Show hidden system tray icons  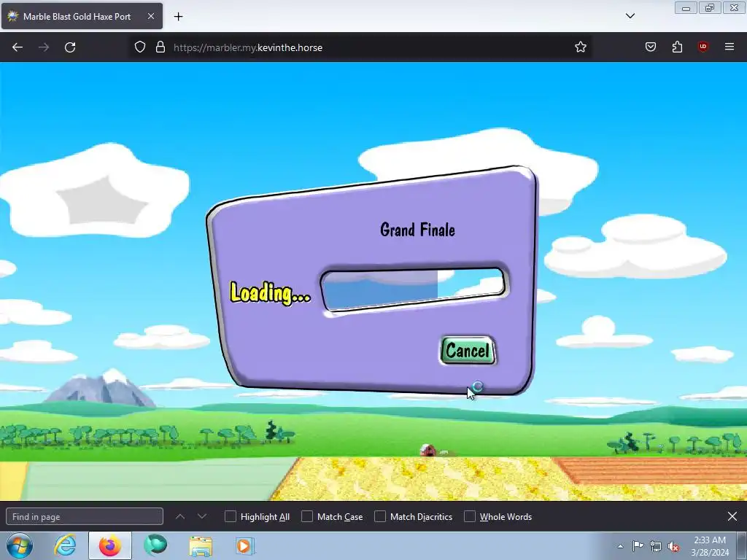tap(620, 546)
